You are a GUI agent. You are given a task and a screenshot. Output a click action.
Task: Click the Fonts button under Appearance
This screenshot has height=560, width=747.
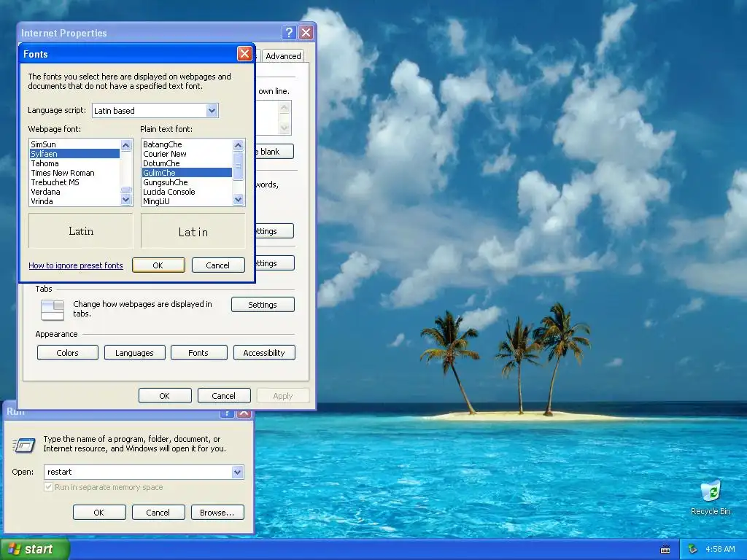tap(198, 353)
